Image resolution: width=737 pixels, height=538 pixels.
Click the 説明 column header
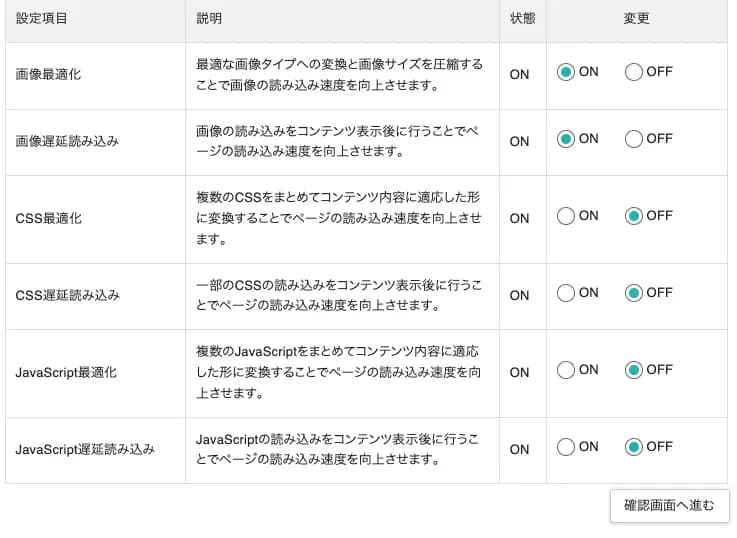[x=210, y=19]
